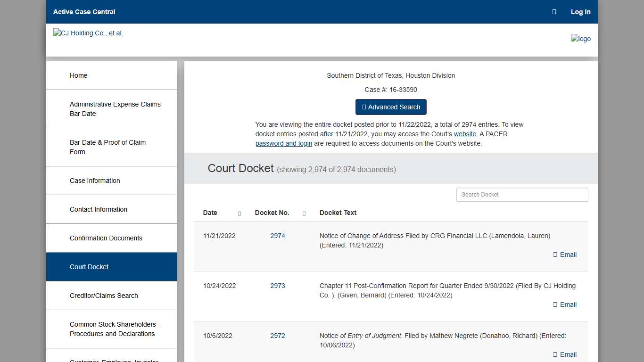Follow the Court's website link
Image resolution: width=644 pixels, height=362 pixels.
click(465, 134)
